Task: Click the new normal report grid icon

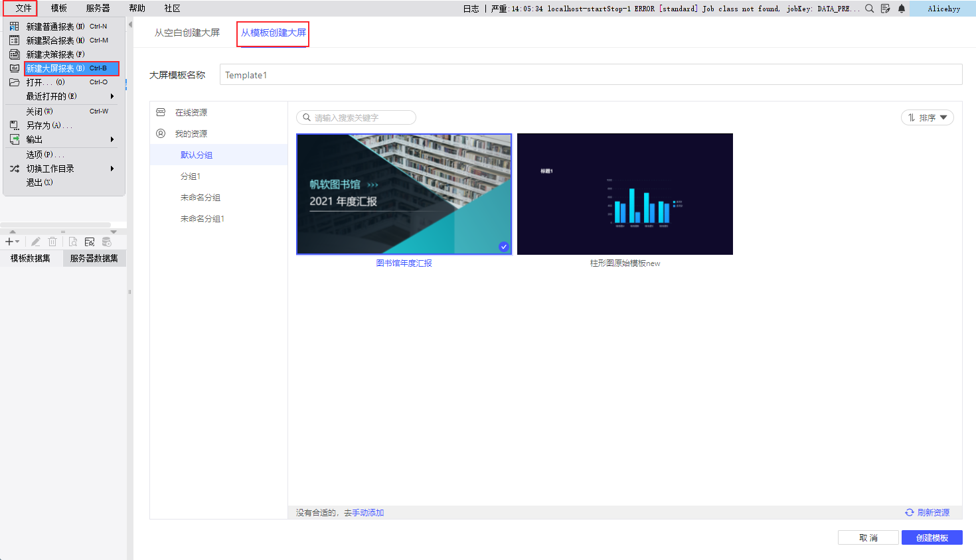Action: point(14,27)
